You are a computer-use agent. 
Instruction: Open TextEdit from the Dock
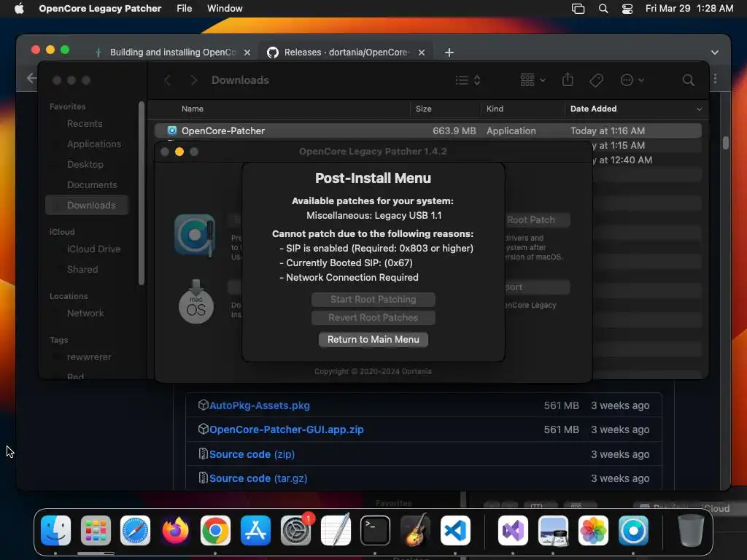coord(336,531)
